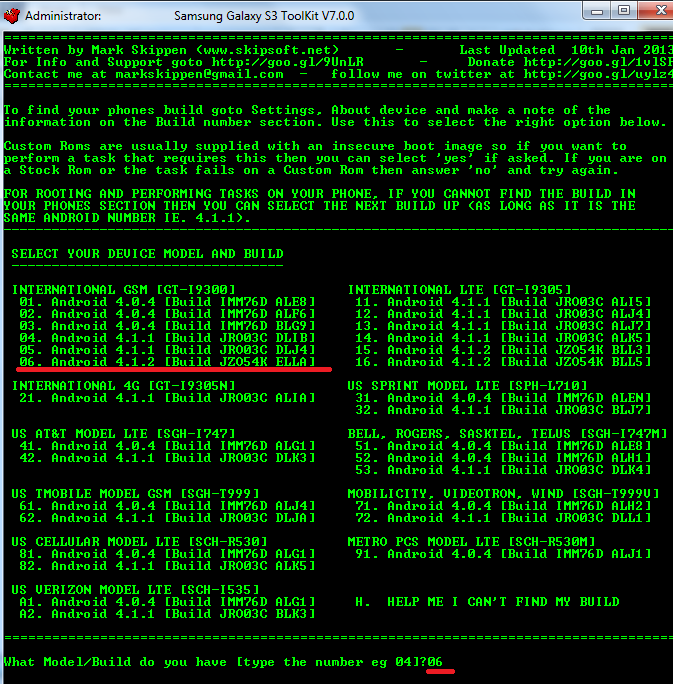
Task: Click the INTERNATIONAL LTE [GT-I9305] heading
Action: coord(459,290)
